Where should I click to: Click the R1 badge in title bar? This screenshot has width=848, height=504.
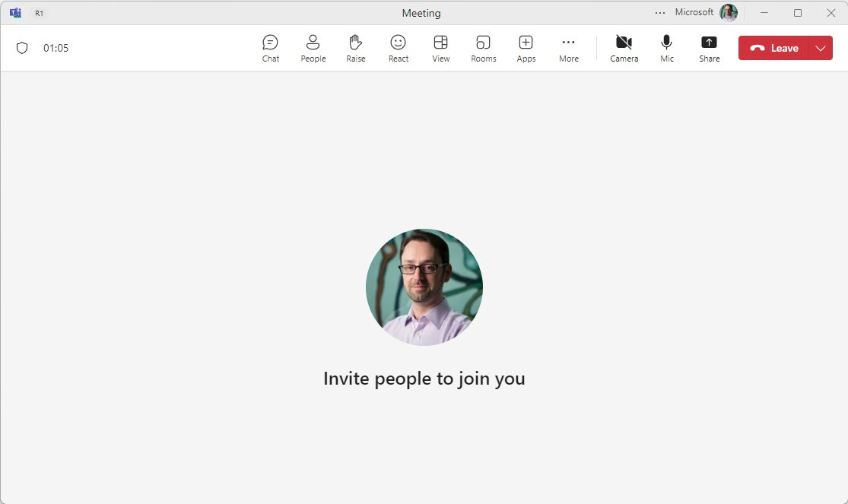(x=40, y=13)
